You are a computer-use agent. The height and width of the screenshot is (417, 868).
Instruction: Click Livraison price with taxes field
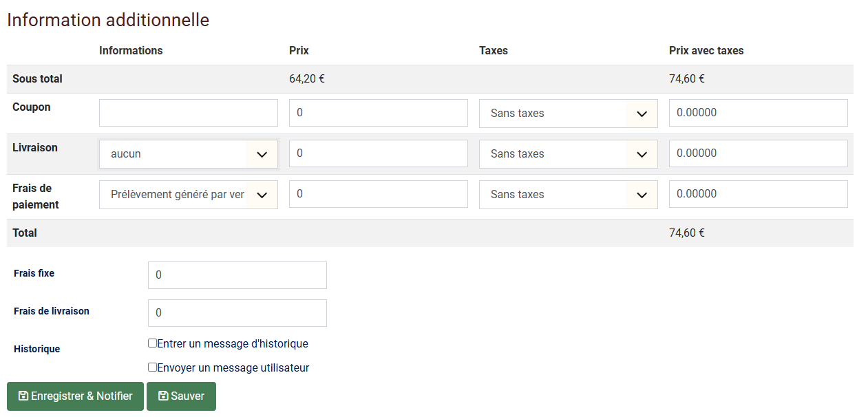[758, 153]
